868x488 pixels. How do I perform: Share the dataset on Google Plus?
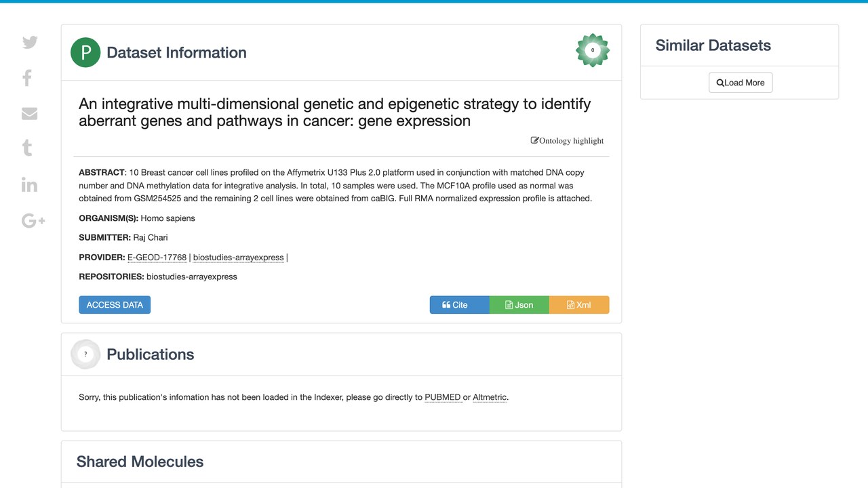33,220
